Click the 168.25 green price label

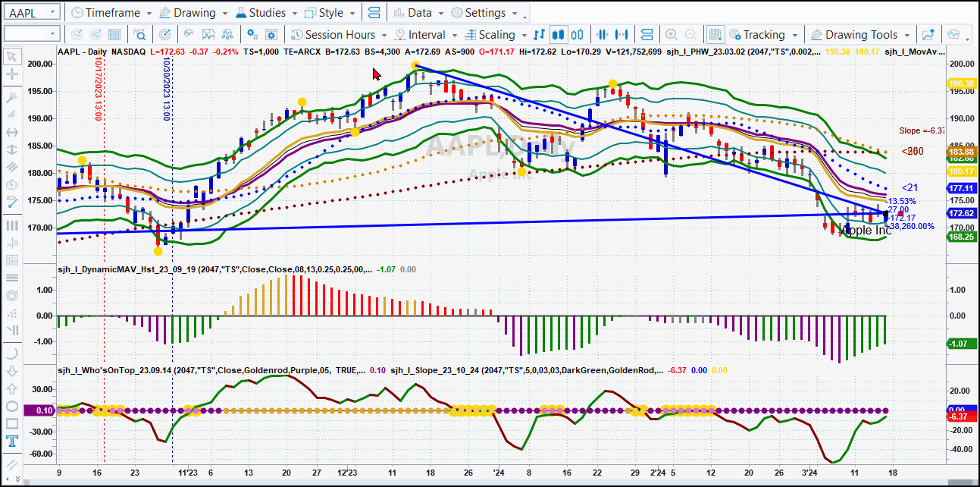coord(961,237)
